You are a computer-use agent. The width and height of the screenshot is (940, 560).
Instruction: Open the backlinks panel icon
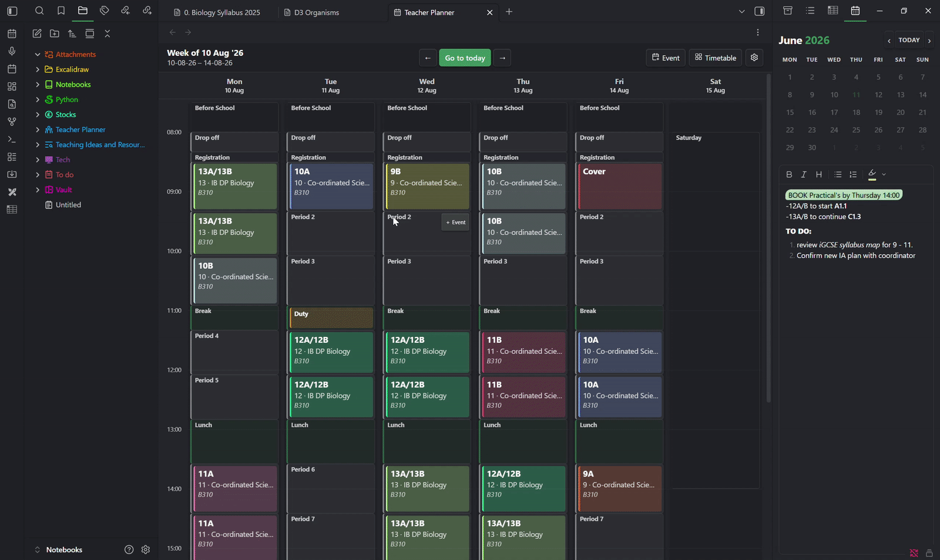point(126,11)
